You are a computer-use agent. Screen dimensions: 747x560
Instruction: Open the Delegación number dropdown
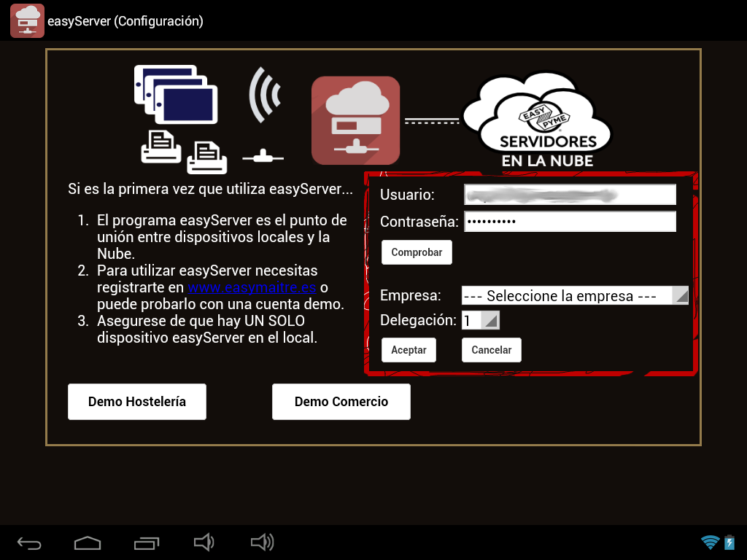(x=481, y=321)
